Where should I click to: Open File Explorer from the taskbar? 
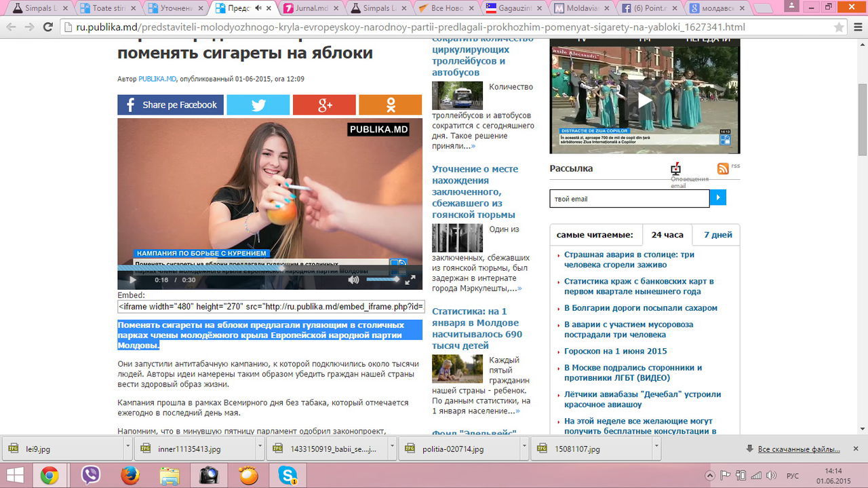click(170, 476)
